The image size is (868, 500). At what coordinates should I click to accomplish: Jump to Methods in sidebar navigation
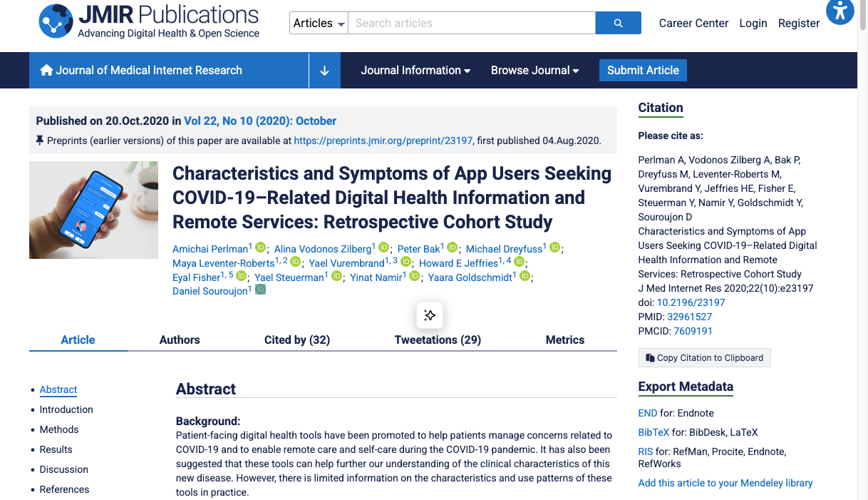(59, 429)
